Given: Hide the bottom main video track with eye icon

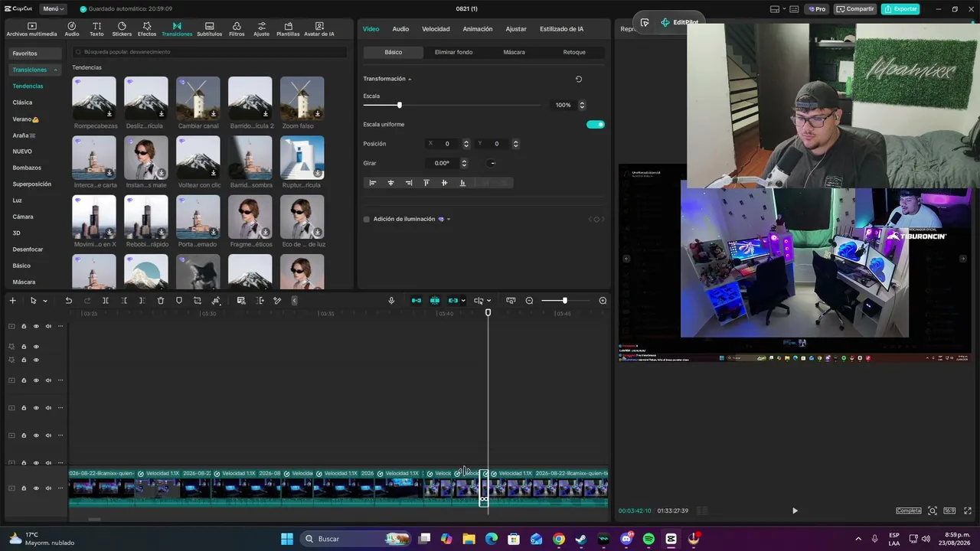Looking at the screenshot, I should [x=36, y=488].
